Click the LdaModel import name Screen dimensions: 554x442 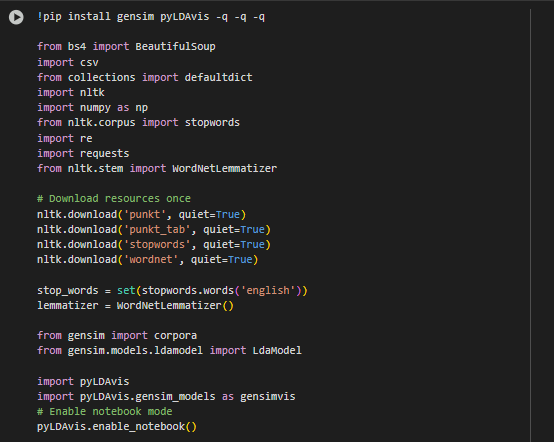coord(277,350)
